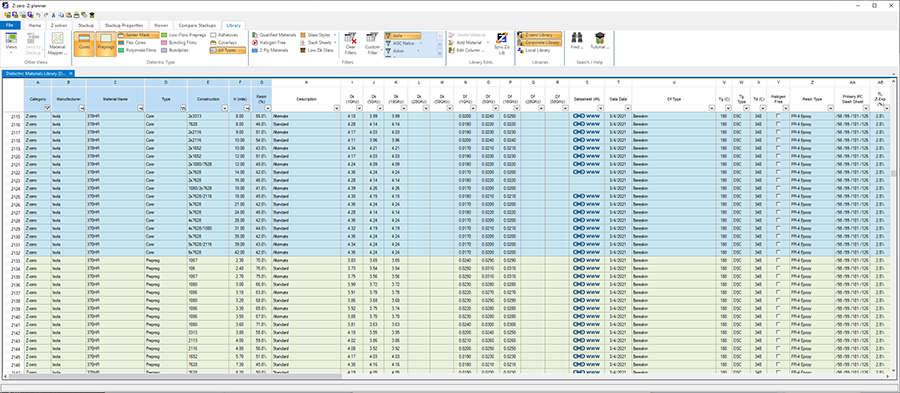Toggle the Corporate Library button
900x393 pixels.
539,42
